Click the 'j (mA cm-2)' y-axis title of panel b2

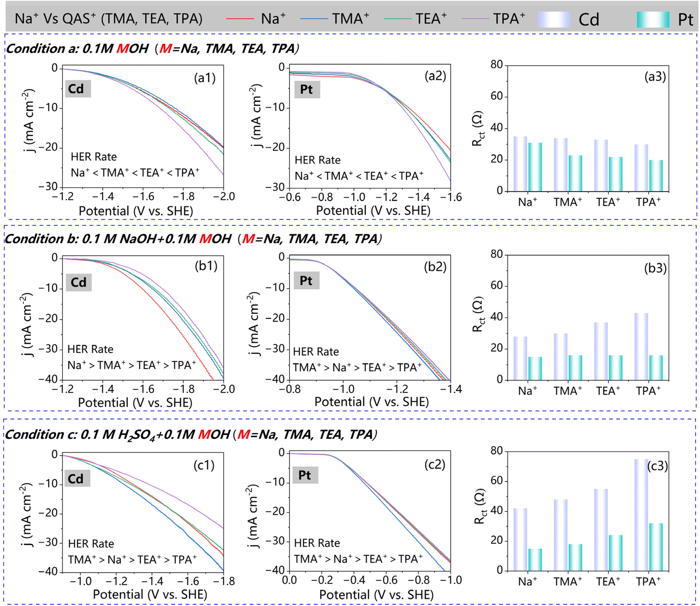[x=254, y=324]
